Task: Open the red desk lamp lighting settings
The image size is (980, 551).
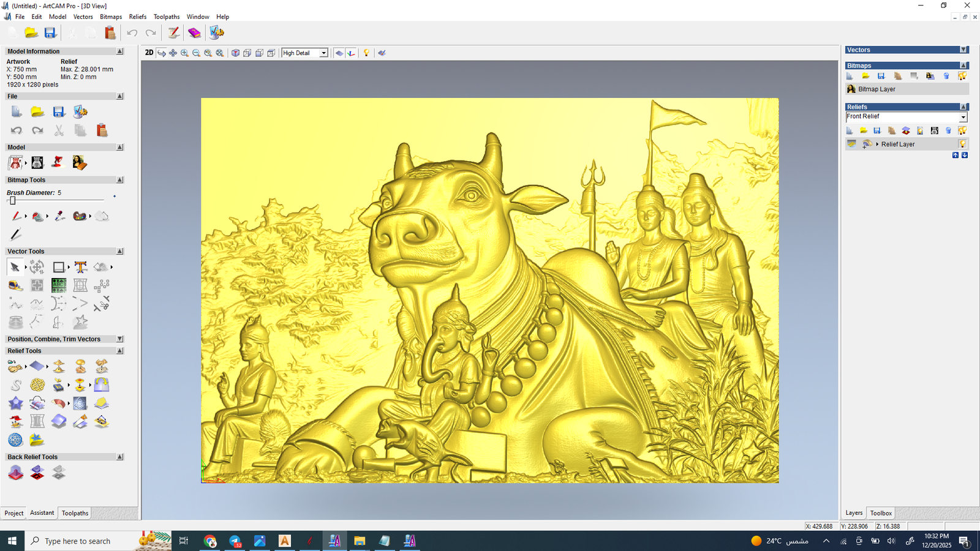Action: (58, 162)
